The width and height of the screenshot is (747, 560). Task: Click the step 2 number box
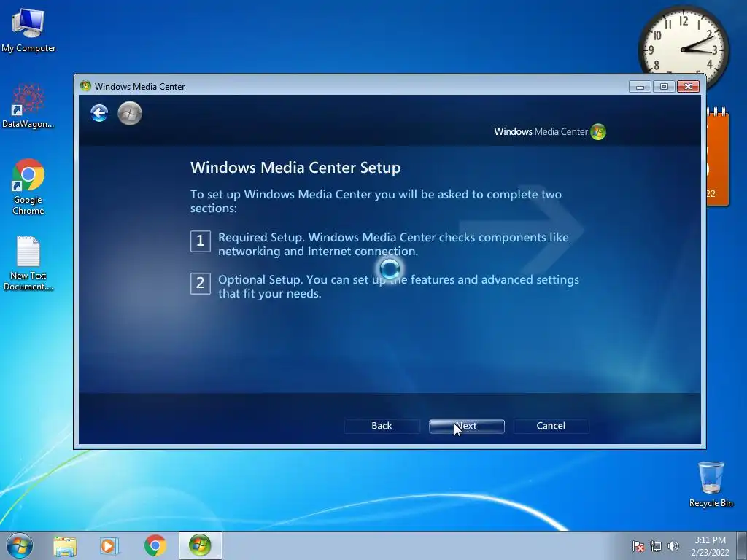point(201,284)
